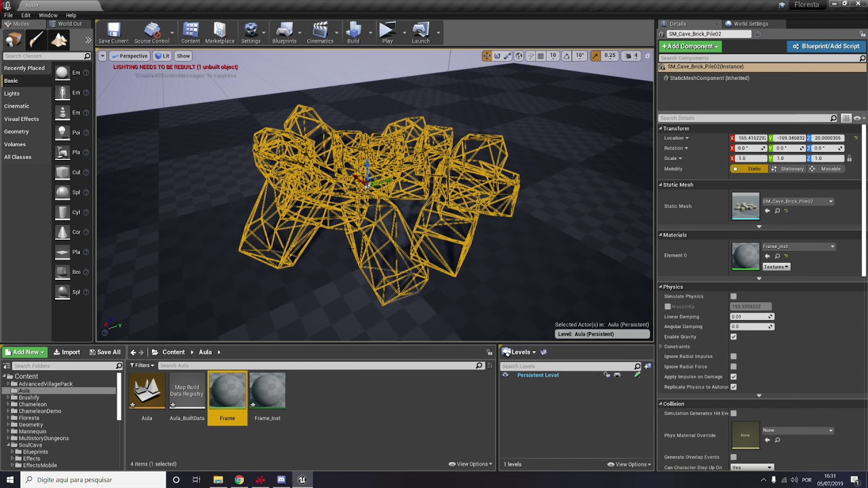This screenshot has height=488, width=868.
Task: Select the Place mode icon
Action: pyautogui.click(x=14, y=40)
